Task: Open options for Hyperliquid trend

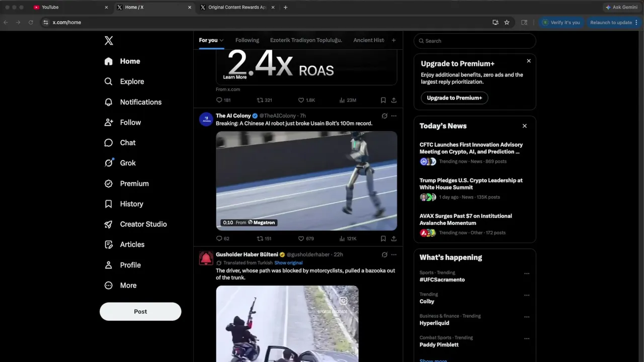Action: 527,317
